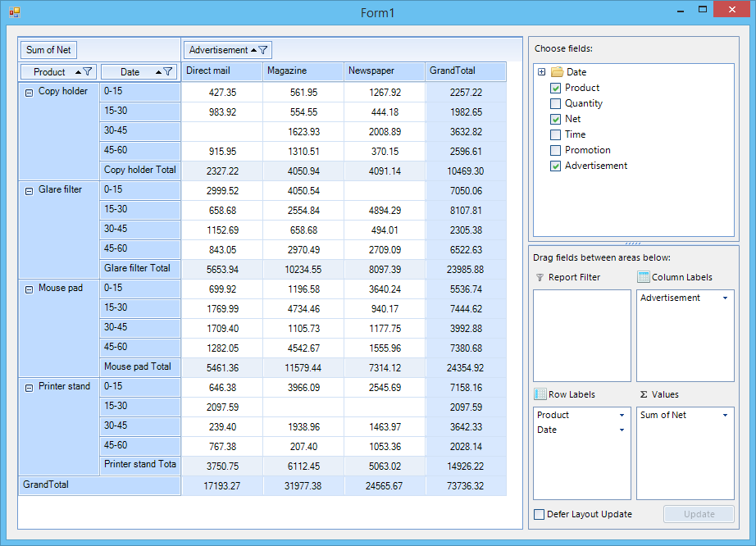
Task: Click the Report Filter funnel icon
Action: [540, 278]
